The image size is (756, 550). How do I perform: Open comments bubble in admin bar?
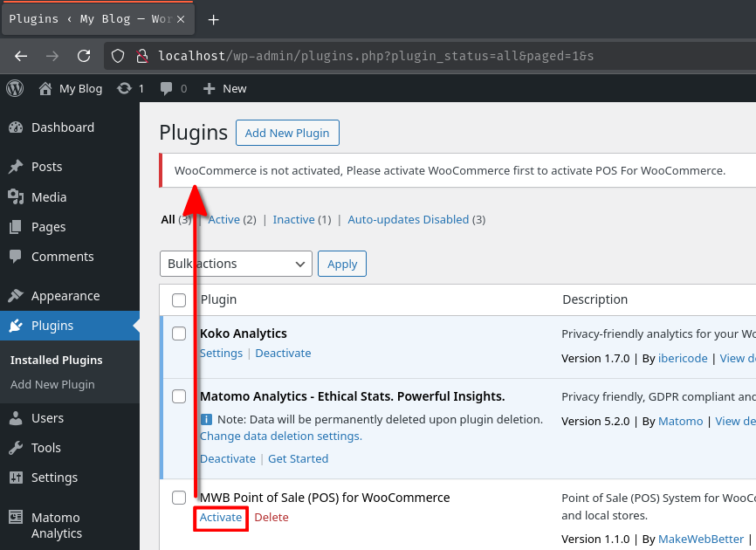pyautogui.click(x=166, y=89)
